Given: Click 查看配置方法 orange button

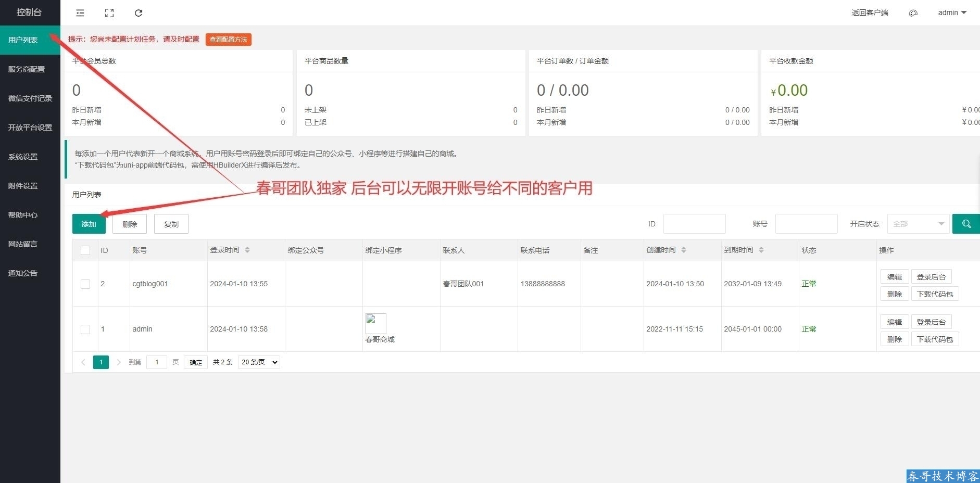Looking at the screenshot, I should pyautogui.click(x=228, y=40).
